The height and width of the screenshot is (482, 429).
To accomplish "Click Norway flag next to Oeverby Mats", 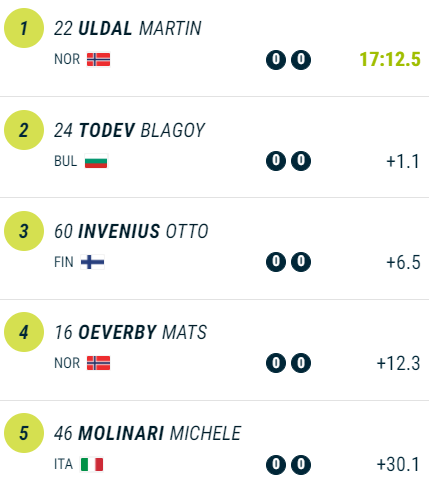I will coord(98,363).
